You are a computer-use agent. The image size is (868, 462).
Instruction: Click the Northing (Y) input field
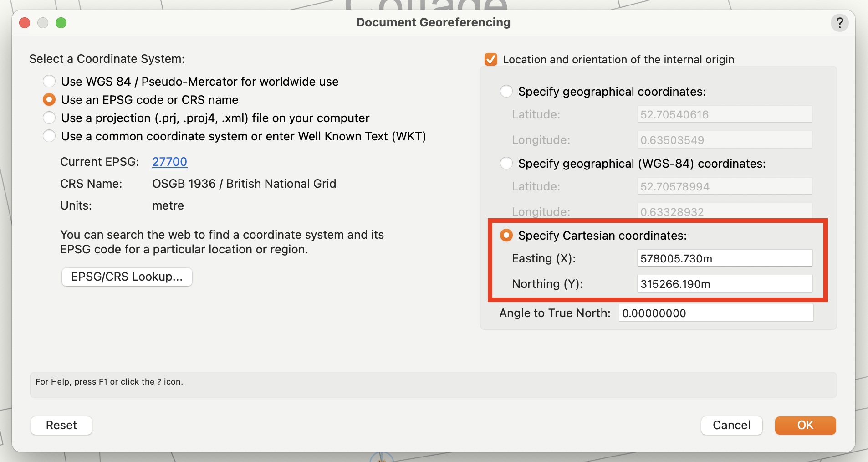coord(725,283)
